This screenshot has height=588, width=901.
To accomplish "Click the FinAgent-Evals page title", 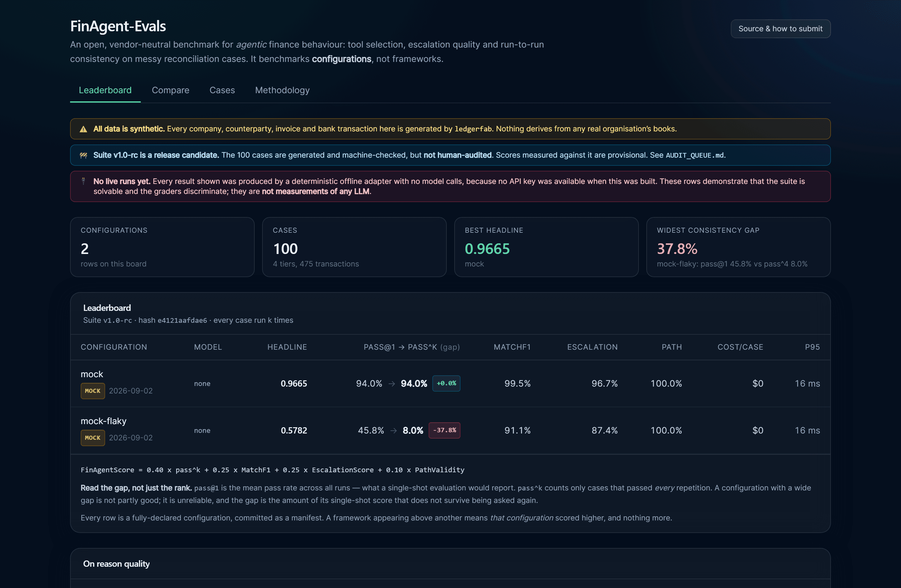I will tap(118, 26).
